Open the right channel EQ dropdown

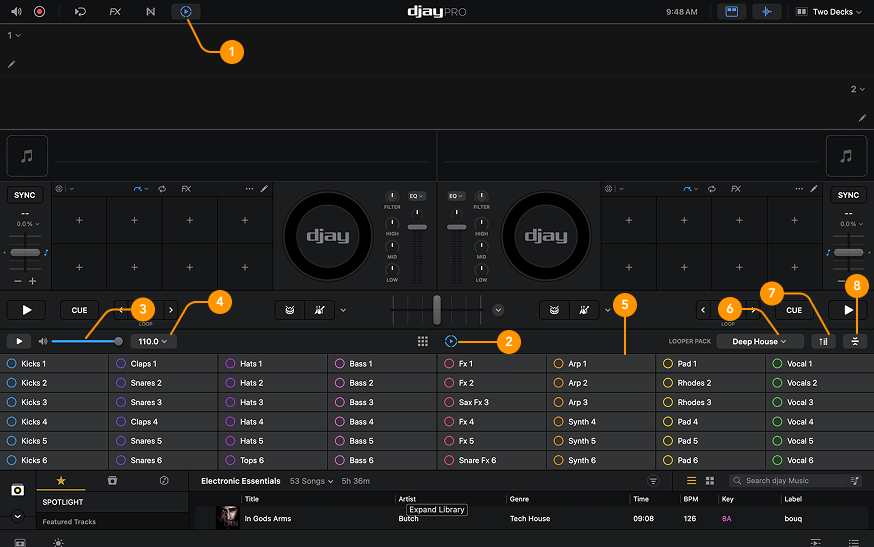[x=456, y=196]
